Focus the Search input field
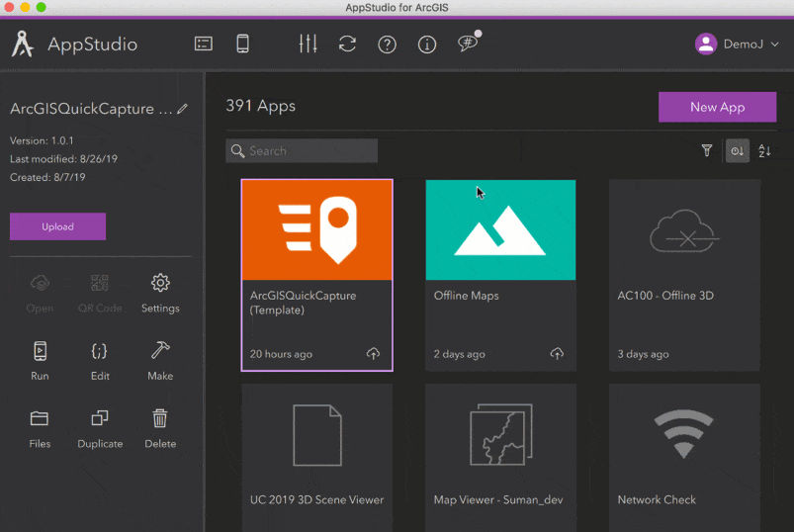Viewport: 794px width, 532px height. point(302,151)
